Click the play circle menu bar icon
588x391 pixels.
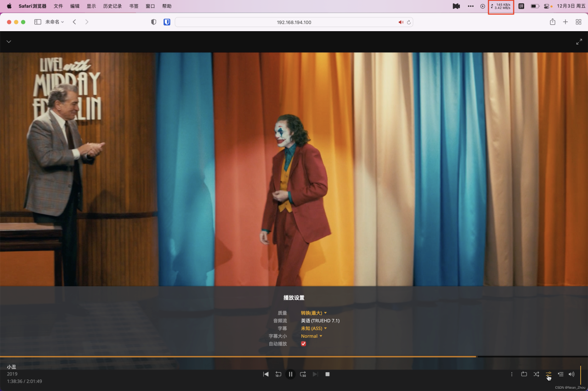tap(483, 6)
